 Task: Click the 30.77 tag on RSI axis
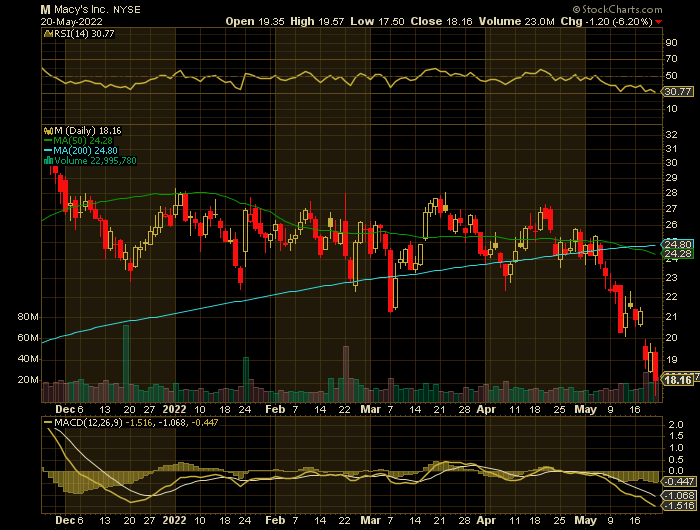[x=678, y=92]
